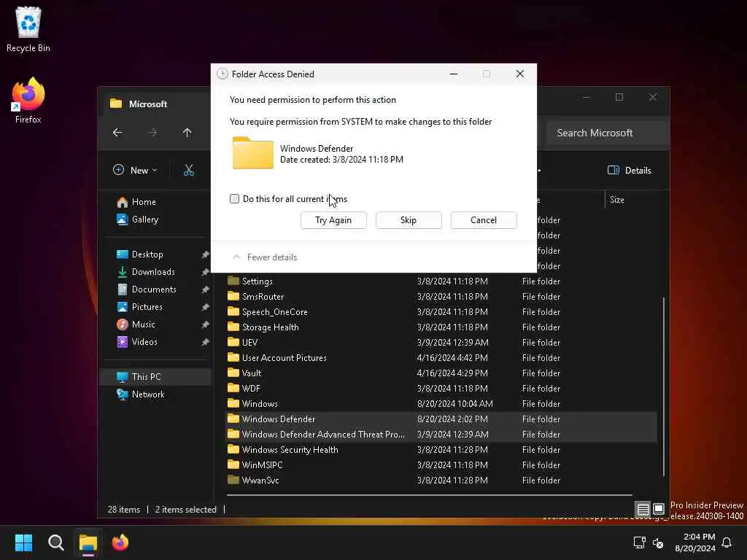Select Windows Defender Advanced Threat Protection folder
Viewport: 747px width, 560px height.
(x=441, y=435)
